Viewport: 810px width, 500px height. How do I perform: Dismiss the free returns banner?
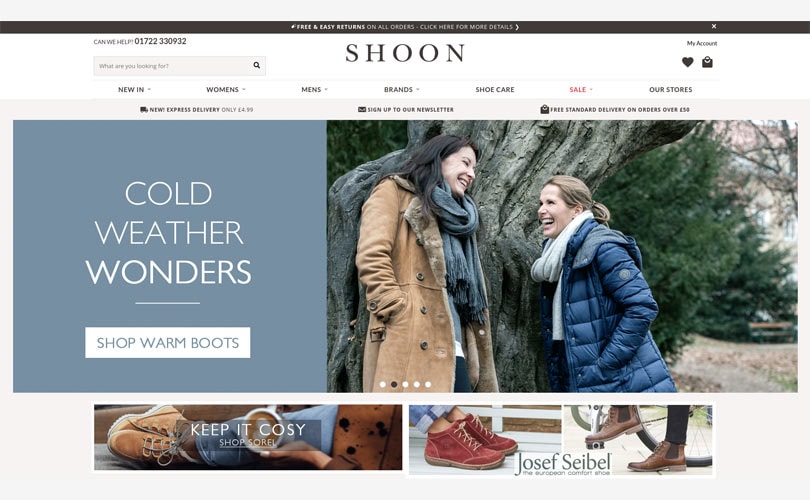coord(714,26)
